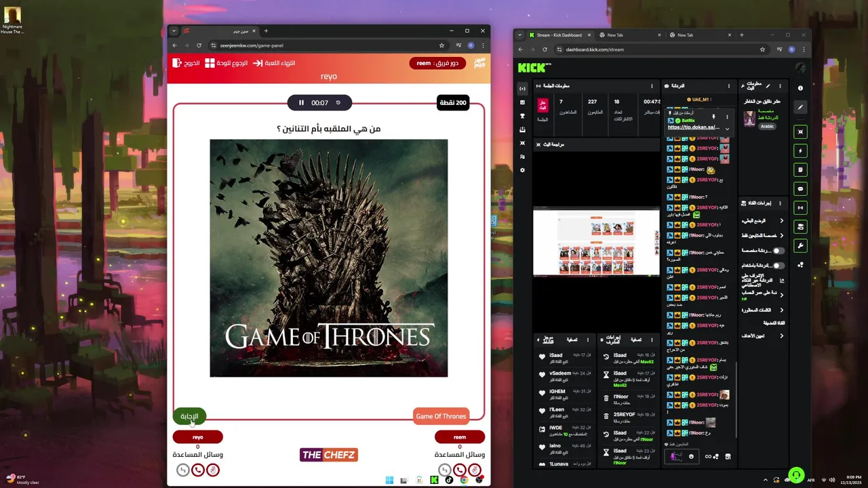Open channel actions panel three-dot menu
This screenshot has width=868, height=488.
780,203
